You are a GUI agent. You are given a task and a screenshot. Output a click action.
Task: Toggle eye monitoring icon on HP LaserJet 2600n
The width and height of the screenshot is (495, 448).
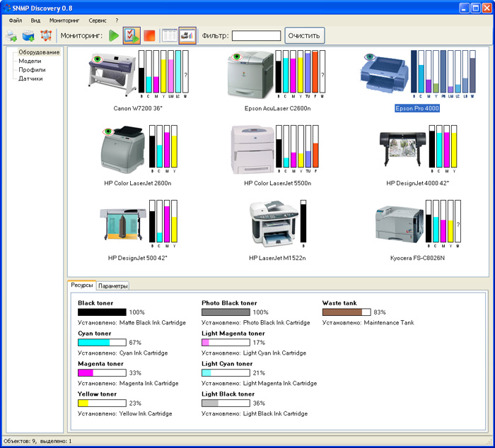[108, 131]
